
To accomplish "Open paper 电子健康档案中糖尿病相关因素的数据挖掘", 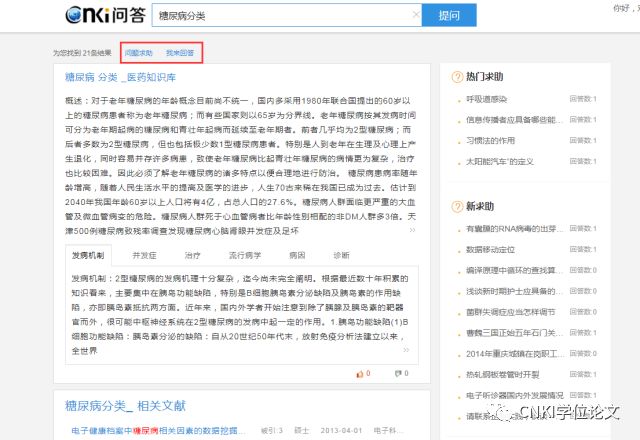I will [159, 431].
